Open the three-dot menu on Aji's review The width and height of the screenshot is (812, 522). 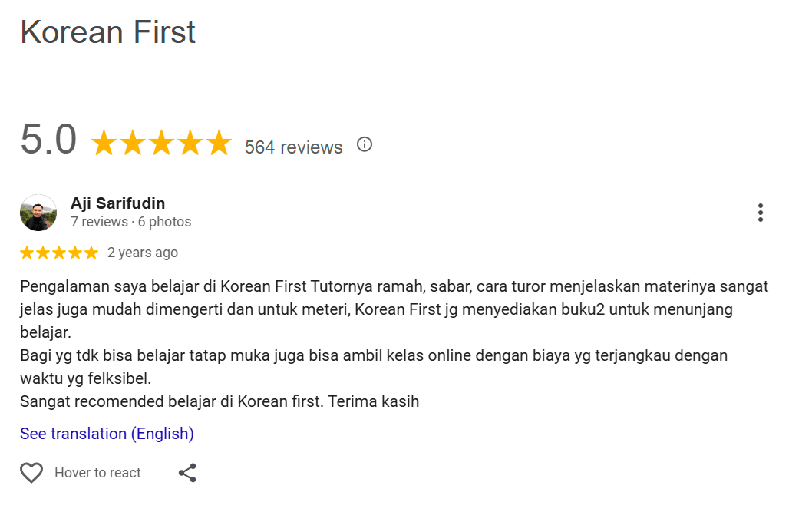coord(760,213)
